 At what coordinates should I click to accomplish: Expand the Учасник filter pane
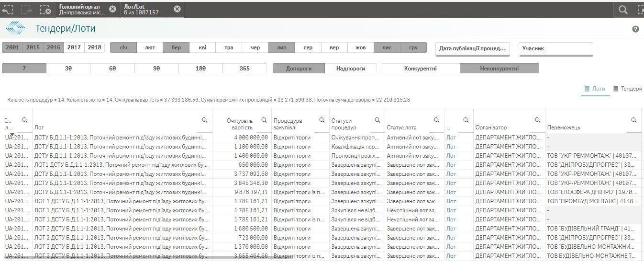tap(555, 48)
